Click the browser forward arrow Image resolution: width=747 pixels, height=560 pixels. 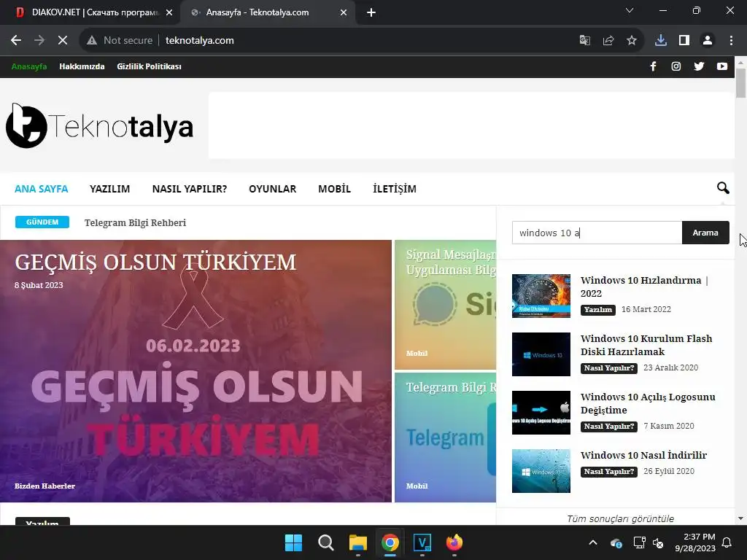[x=39, y=41]
